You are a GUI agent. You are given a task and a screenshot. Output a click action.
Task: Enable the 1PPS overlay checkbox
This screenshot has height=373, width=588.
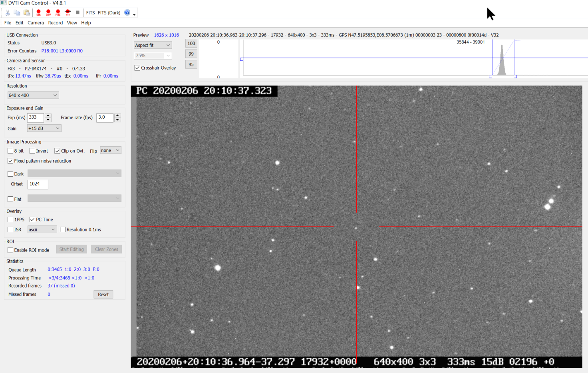coord(10,219)
